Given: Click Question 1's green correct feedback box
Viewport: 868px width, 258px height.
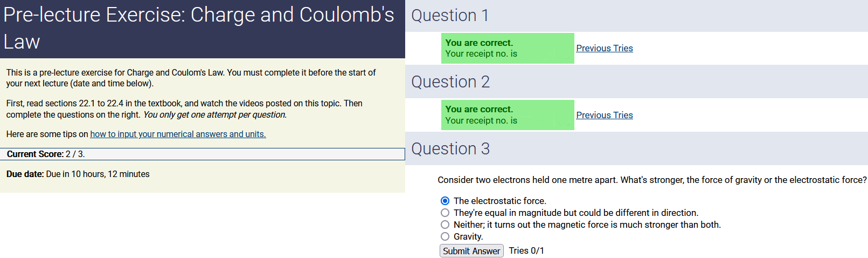Looking at the screenshot, I should tap(507, 48).
